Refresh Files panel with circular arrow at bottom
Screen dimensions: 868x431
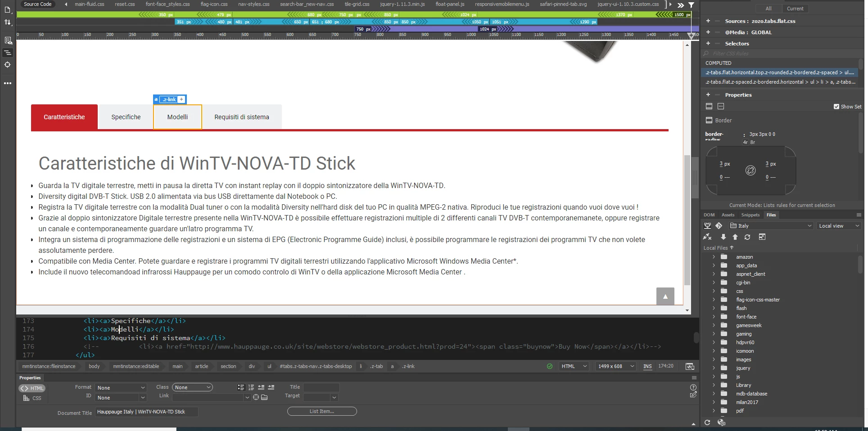click(707, 422)
